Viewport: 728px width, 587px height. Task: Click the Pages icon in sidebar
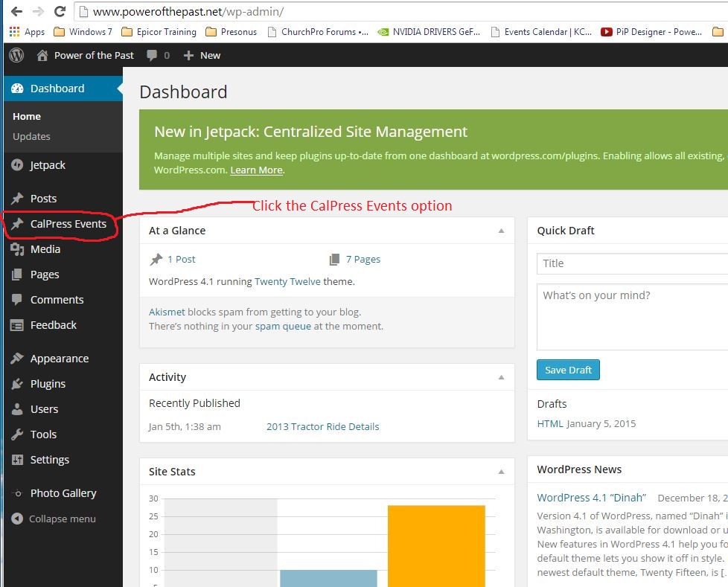(x=17, y=275)
